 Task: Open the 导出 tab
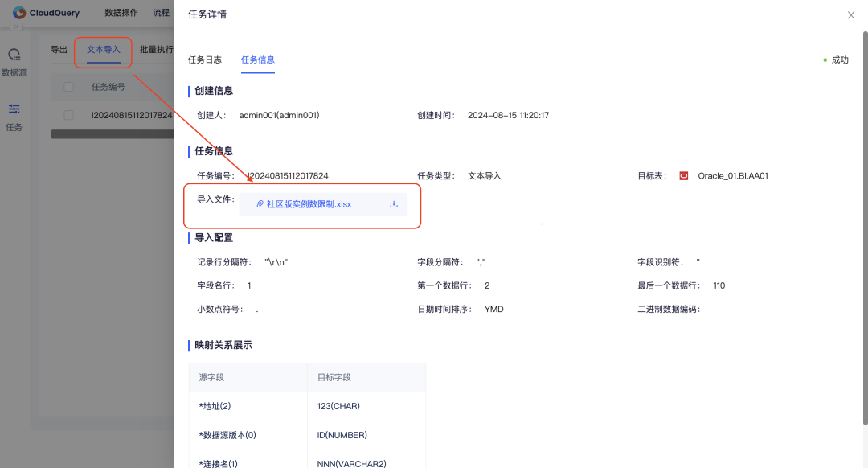(x=59, y=49)
